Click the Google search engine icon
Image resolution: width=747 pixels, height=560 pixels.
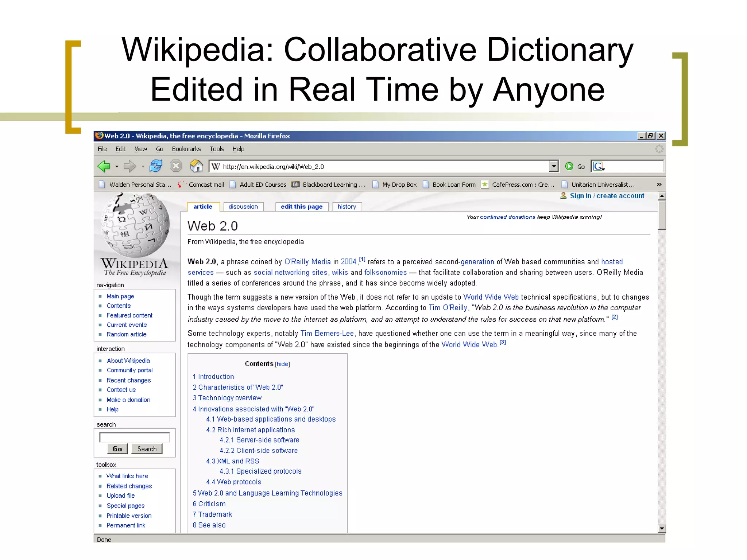pyautogui.click(x=598, y=166)
